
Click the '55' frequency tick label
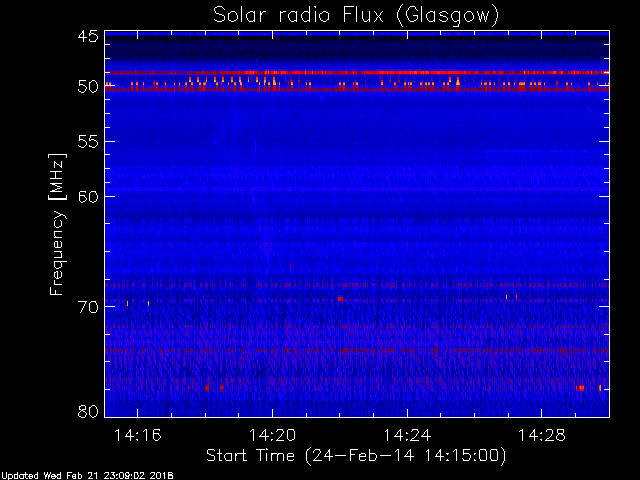click(x=88, y=142)
